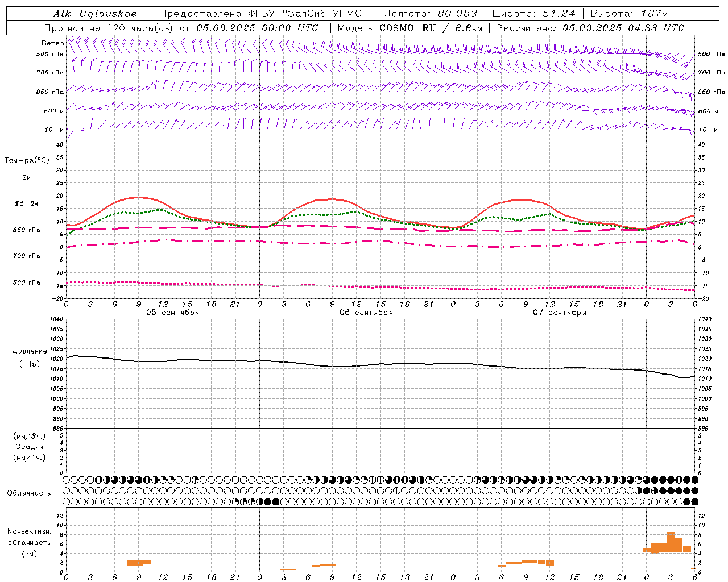Click the 500 м wind level label on the left
728x582 pixels.
coord(54,111)
